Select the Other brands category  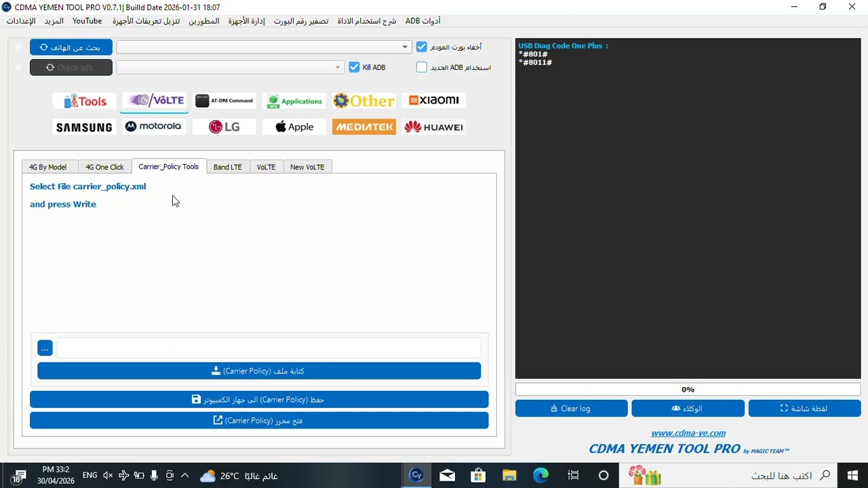tap(364, 101)
